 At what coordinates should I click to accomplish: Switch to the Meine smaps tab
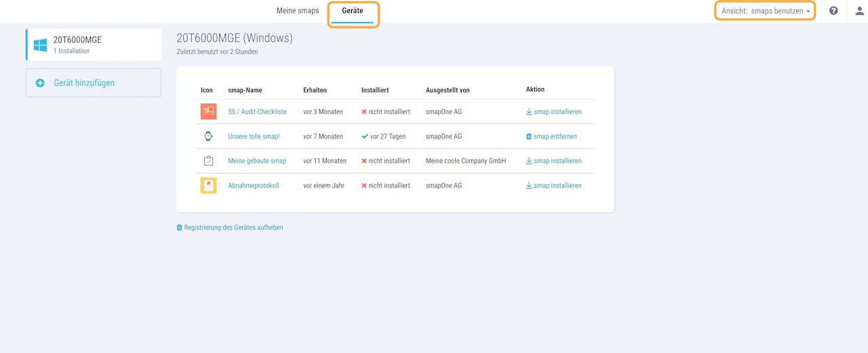(x=298, y=11)
